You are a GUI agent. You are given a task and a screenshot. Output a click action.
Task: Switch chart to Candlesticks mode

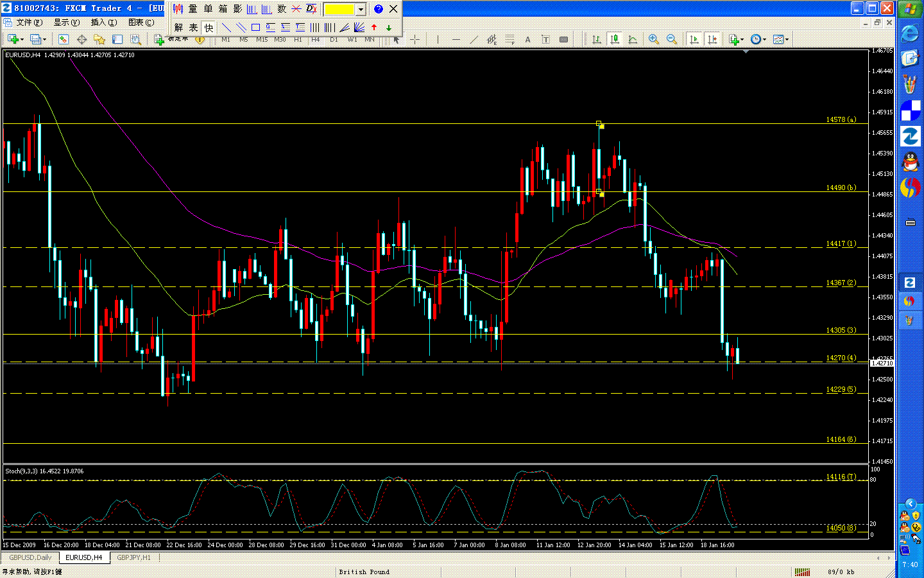coord(615,40)
